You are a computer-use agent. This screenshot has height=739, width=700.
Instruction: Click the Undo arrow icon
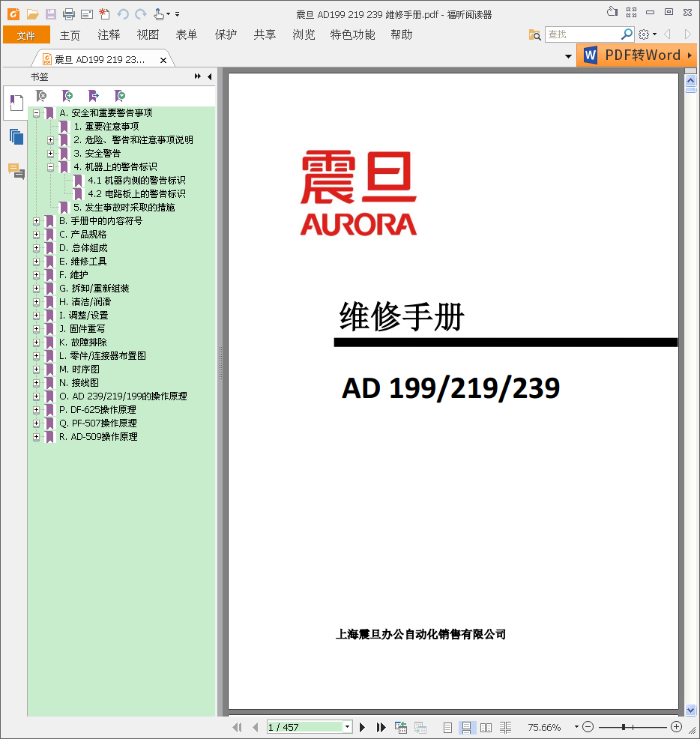123,14
